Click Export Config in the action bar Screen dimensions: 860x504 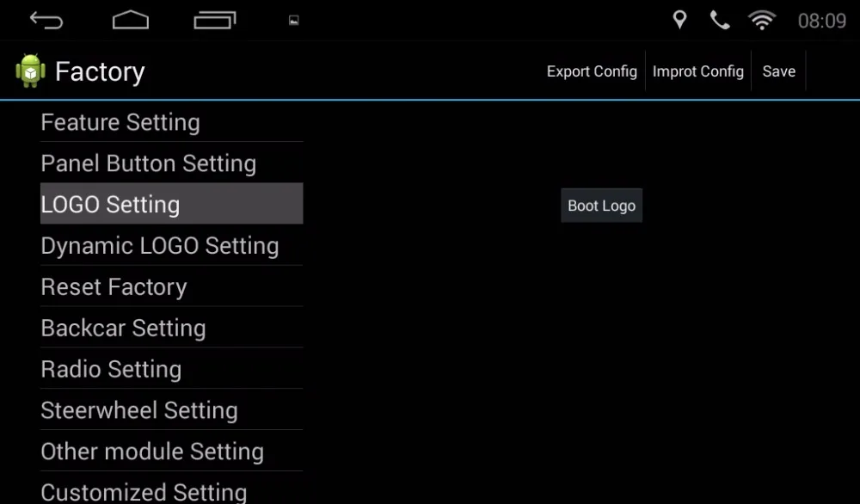coord(592,71)
